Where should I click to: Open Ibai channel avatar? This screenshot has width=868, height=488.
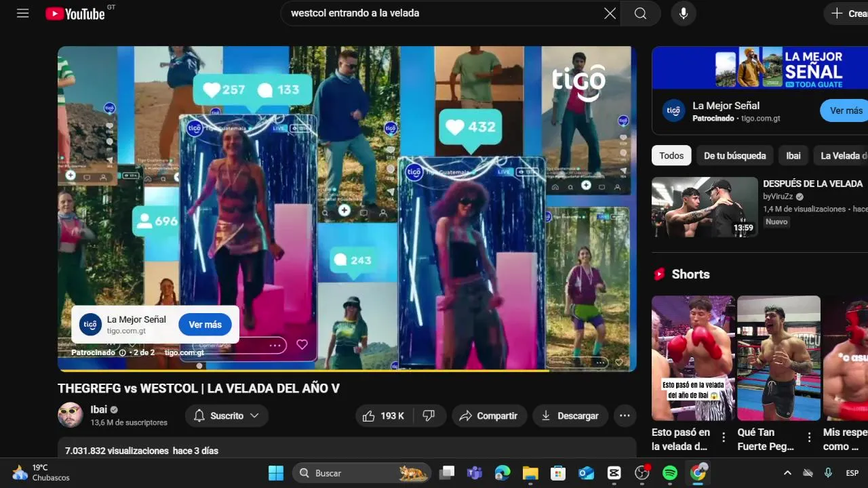[x=71, y=415]
